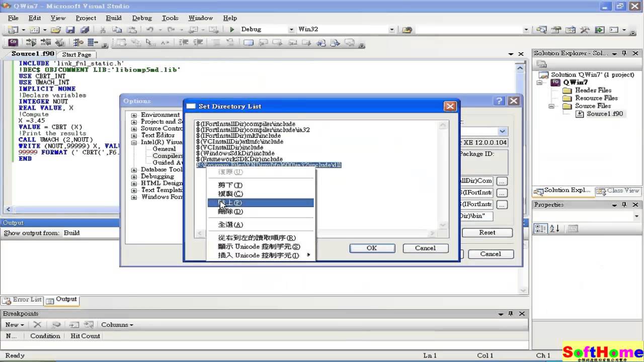The width and height of the screenshot is (644, 362).
Task: Click the purple Intel compiler icon
Action: pyautogui.click(x=13, y=43)
